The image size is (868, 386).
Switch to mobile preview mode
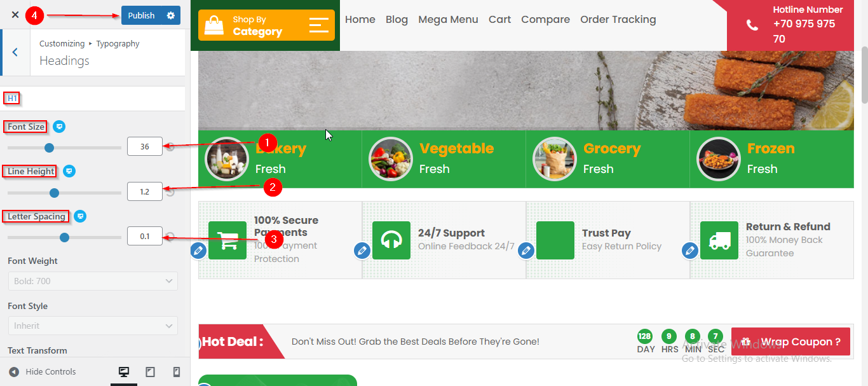pyautogui.click(x=177, y=372)
